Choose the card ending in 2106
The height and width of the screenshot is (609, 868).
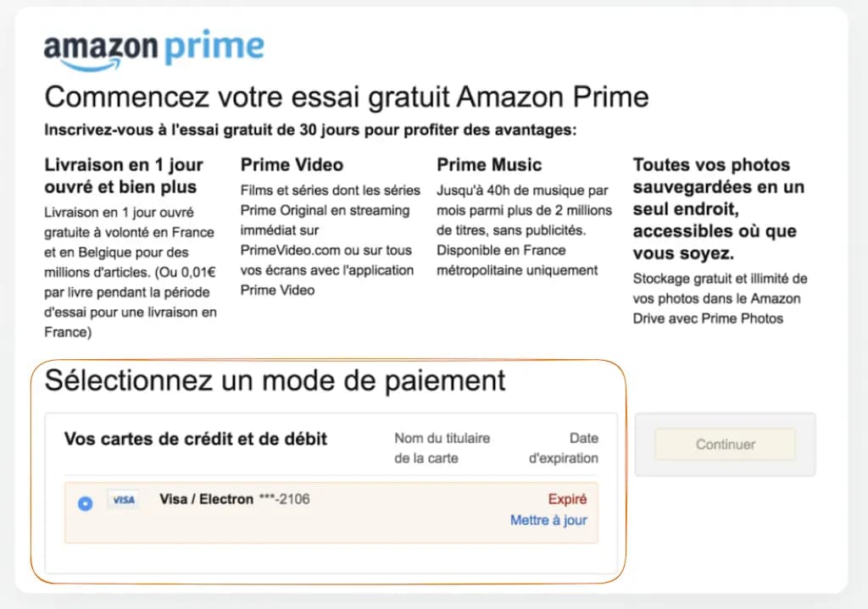click(236, 500)
